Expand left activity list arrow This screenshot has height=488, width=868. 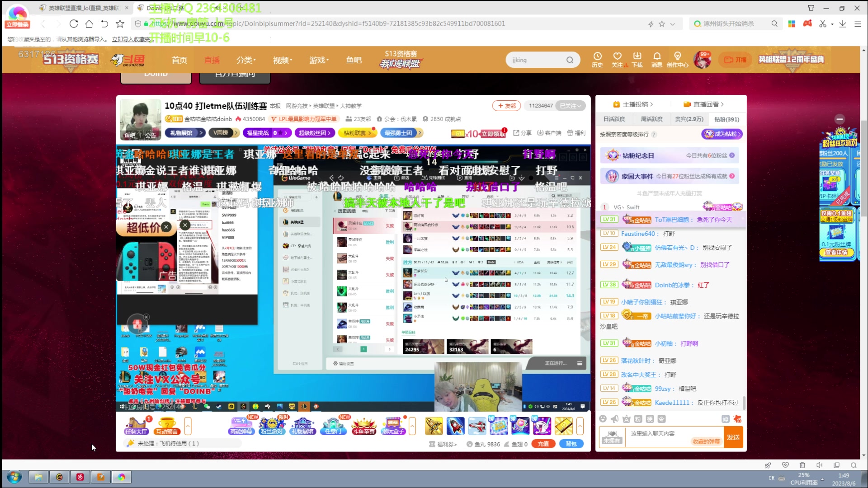pos(188,426)
